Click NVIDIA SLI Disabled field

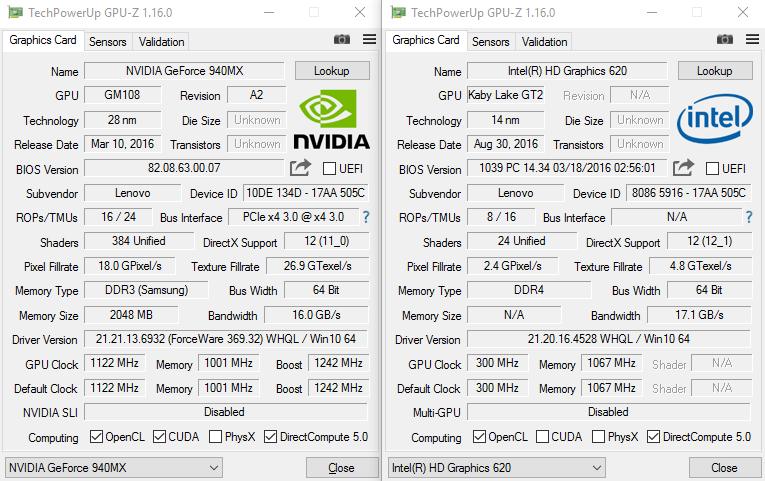[226, 412]
